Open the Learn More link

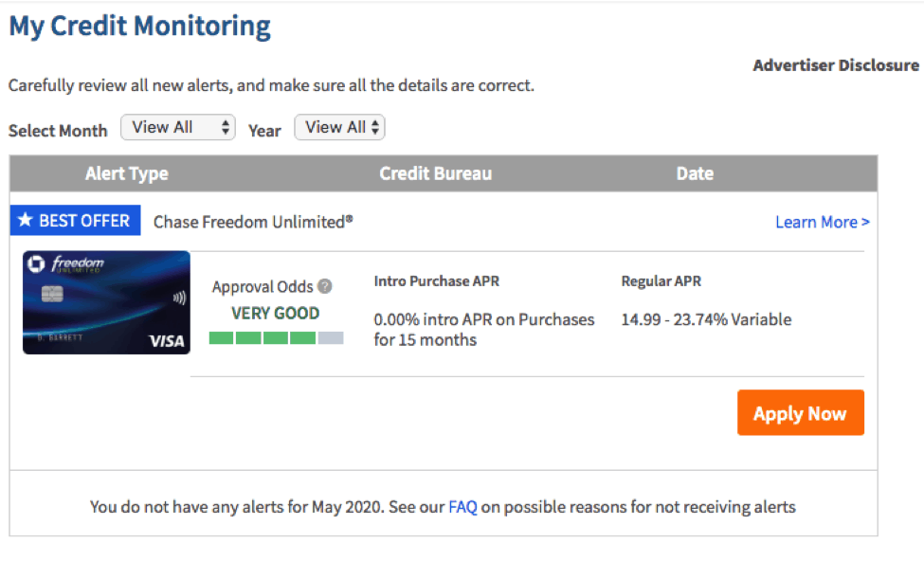pos(822,222)
